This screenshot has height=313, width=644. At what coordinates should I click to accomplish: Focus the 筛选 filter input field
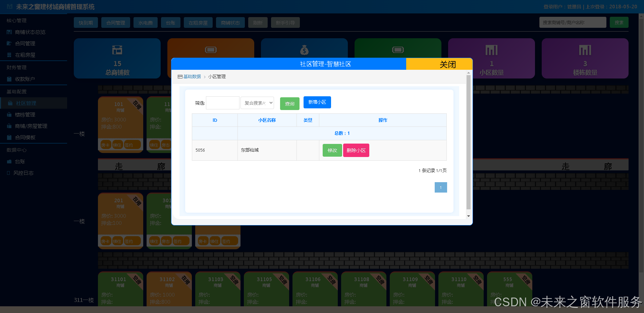point(223,103)
